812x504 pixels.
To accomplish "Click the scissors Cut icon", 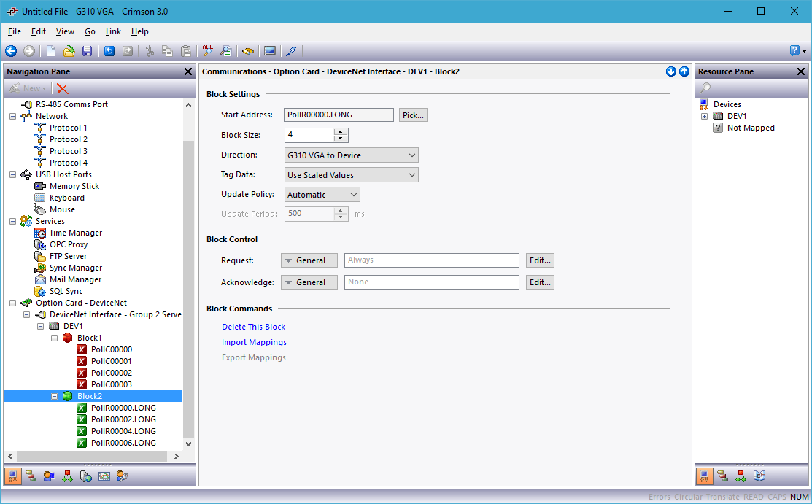I will pos(150,51).
